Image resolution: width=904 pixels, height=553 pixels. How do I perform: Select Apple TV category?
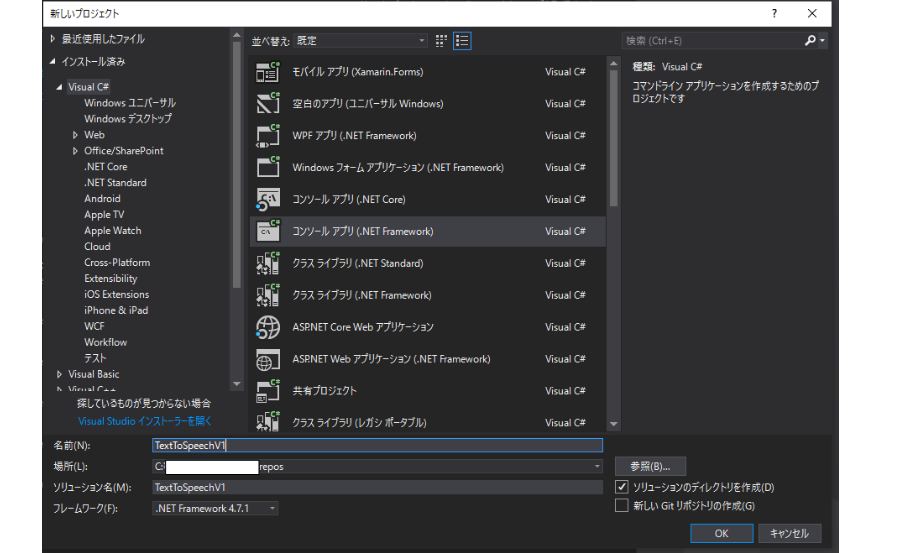click(x=104, y=215)
